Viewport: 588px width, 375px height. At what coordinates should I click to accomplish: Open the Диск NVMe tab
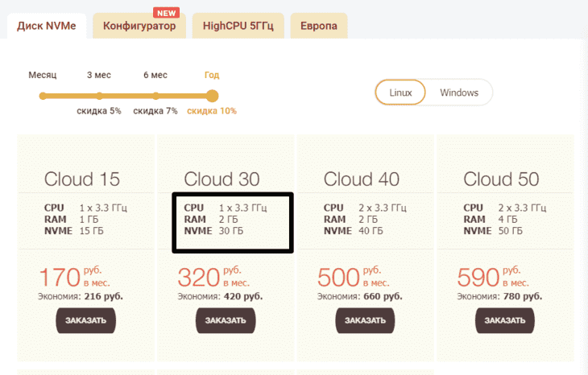(47, 26)
